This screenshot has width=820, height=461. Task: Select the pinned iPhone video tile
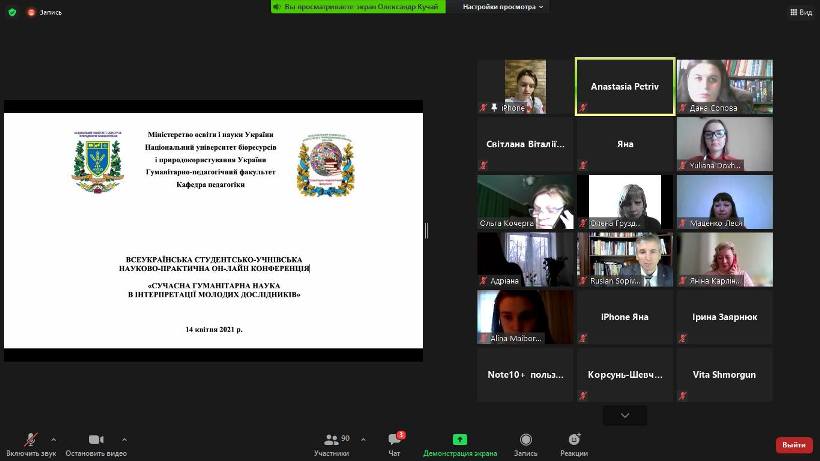click(525, 86)
